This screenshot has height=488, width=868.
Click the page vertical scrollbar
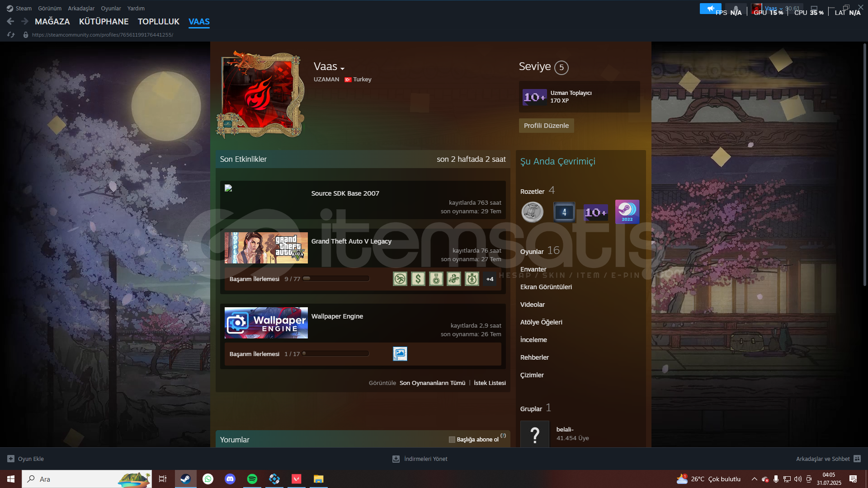tap(864, 165)
